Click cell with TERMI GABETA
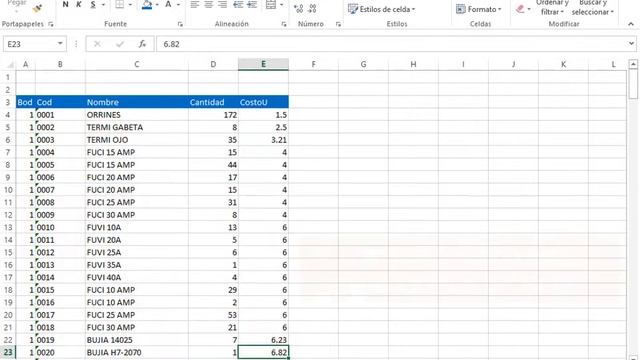 [137, 127]
